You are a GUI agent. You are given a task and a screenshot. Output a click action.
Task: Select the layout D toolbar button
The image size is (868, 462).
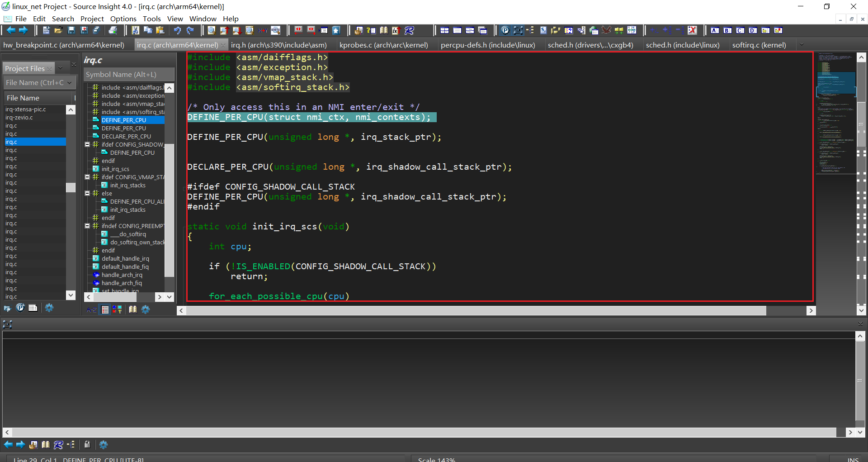click(x=753, y=30)
